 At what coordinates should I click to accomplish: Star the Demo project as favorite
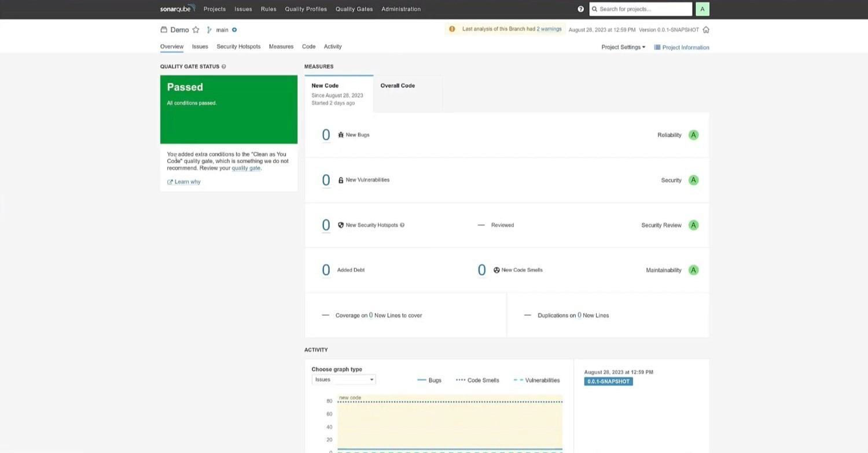196,30
